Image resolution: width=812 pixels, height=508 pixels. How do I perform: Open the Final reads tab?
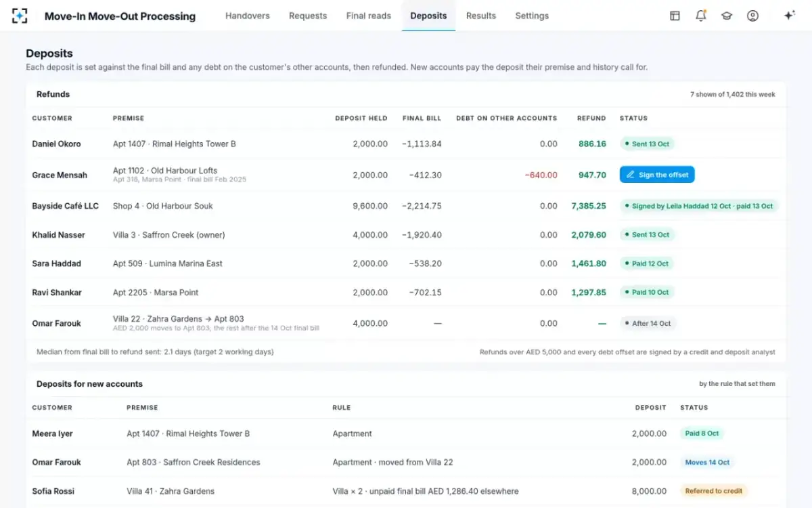click(369, 16)
